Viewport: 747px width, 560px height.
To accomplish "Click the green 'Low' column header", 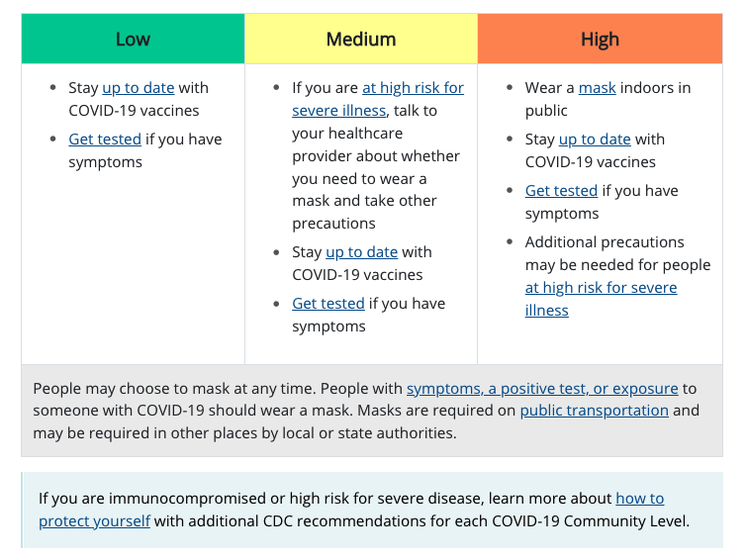I will [133, 40].
